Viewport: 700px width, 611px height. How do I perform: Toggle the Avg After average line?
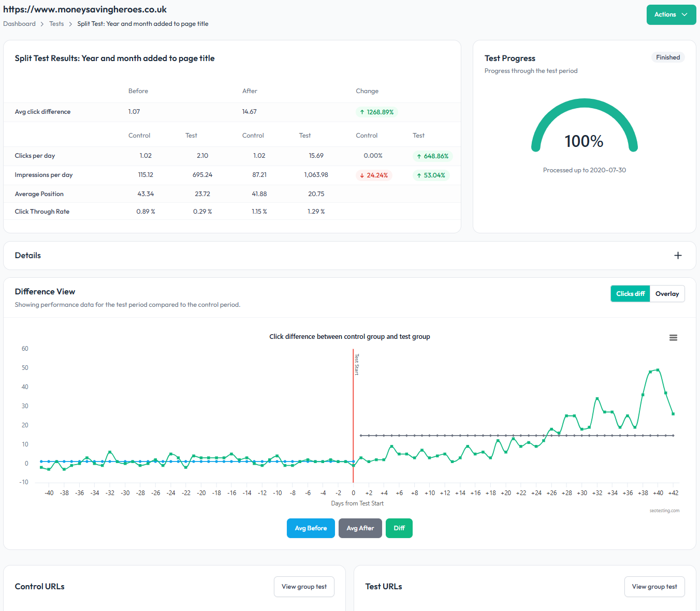point(360,528)
